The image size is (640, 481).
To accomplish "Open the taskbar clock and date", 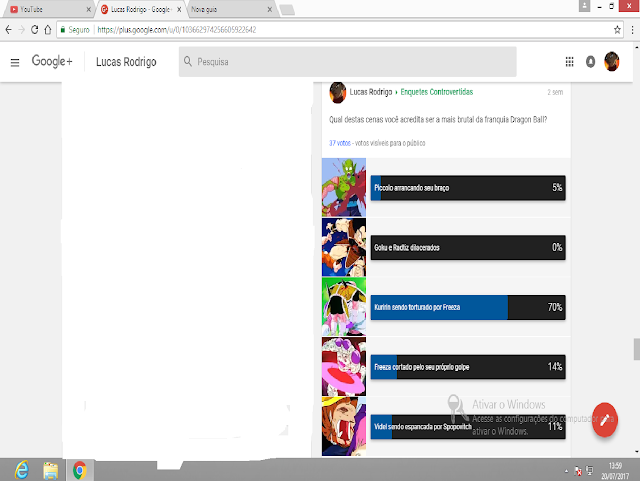I will (x=615, y=471).
